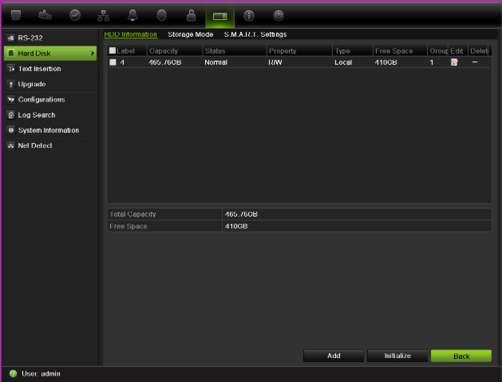This screenshot has width=502, height=382.
Task: Open the information help icon
Action: [249, 15]
